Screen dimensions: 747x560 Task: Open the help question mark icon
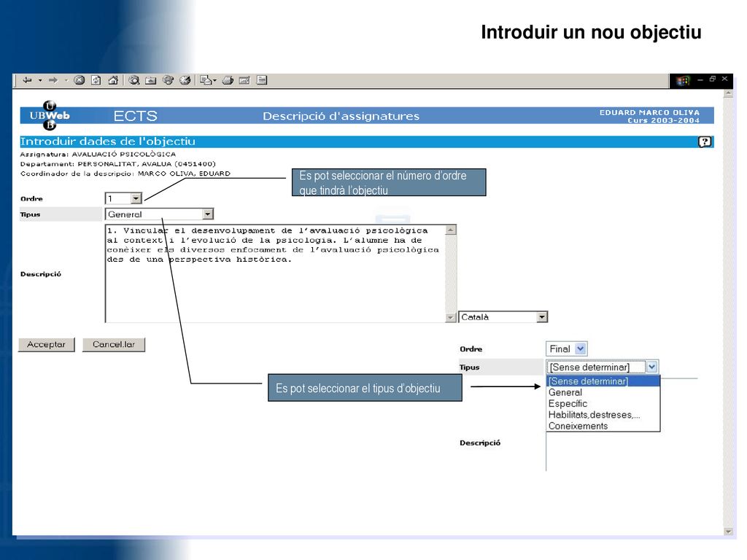(x=705, y=141)
